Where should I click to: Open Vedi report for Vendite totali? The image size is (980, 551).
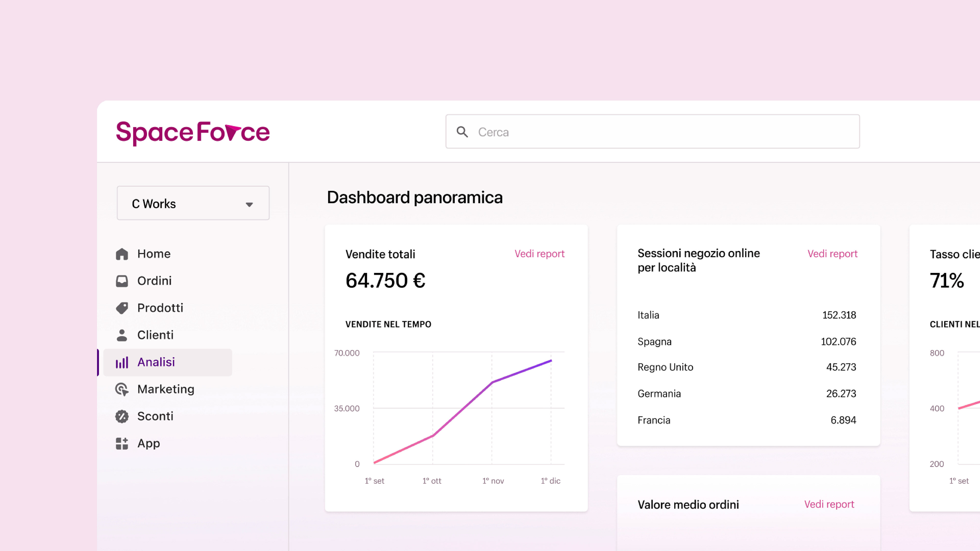click(539, 254)
